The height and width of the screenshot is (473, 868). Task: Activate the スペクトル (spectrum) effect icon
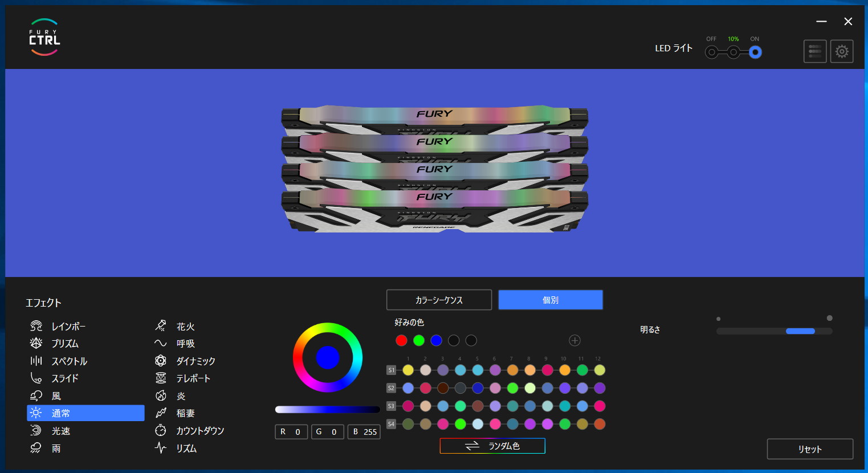tap(36, 361)
